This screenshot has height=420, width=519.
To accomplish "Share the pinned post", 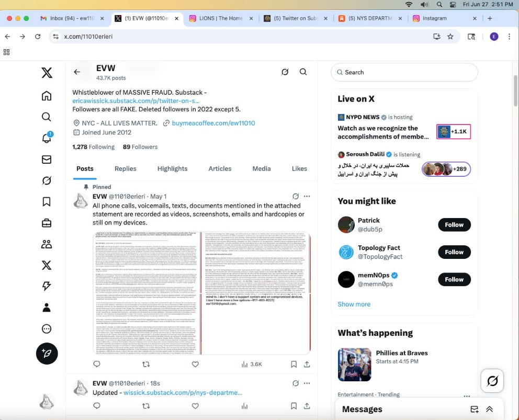I will coord(307,364).
